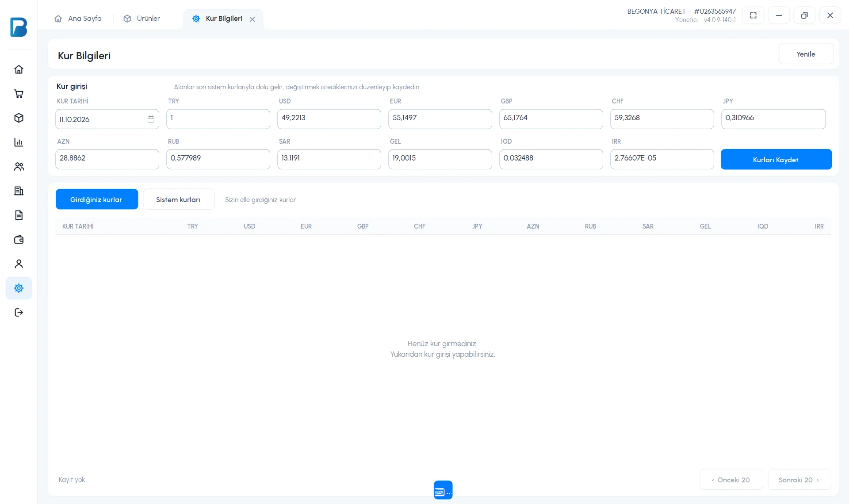Viewport: 849px width, 504px height.
Task: Click the SAR rate input
Action: [329, 159]
